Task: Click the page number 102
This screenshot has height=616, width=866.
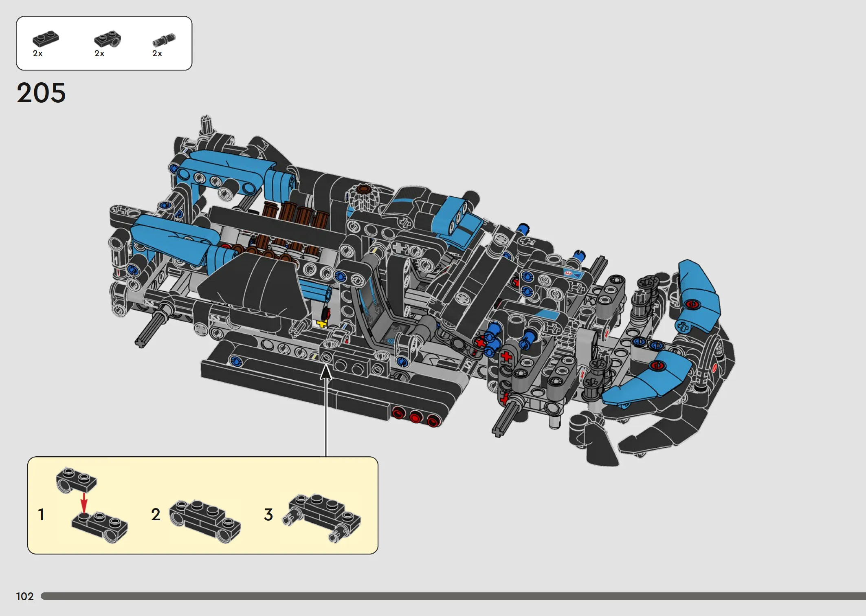Action: pos(25,596)
